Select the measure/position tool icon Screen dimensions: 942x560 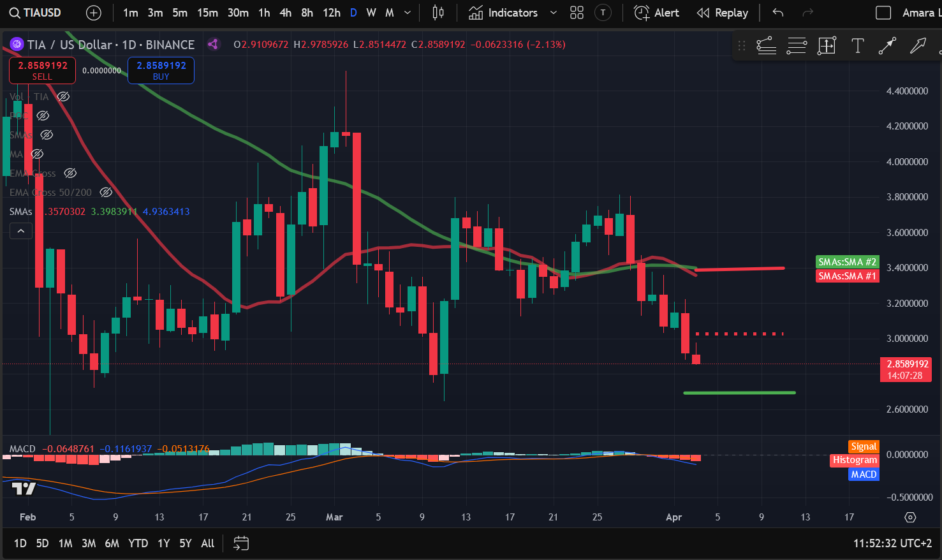pyautogui.click(x=827, y=45)
